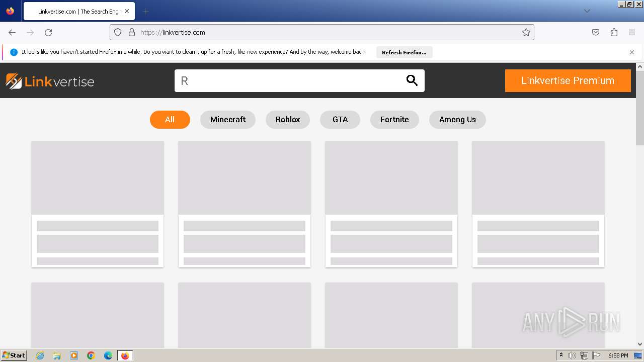
Task: Select the All category filter
Action: (x=170, y=120)
